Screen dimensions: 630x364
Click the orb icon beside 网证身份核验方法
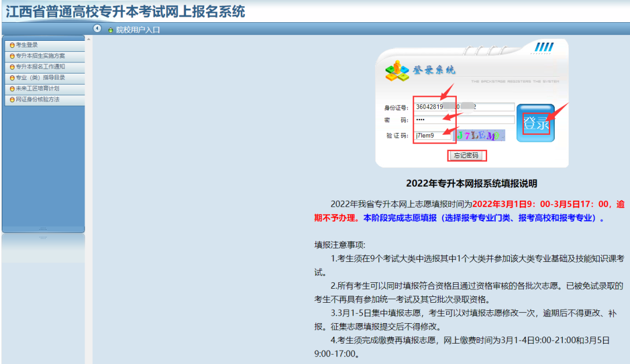click(12, 99)
